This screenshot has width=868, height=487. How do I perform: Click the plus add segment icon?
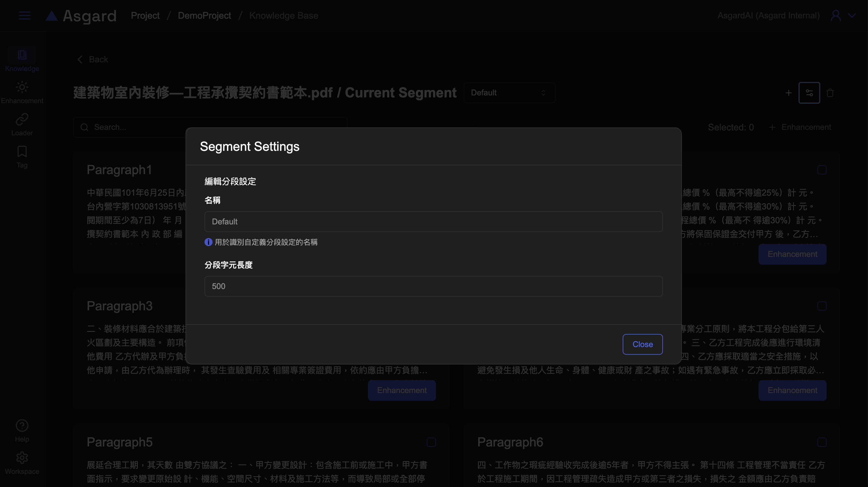(x=788, y=93)
